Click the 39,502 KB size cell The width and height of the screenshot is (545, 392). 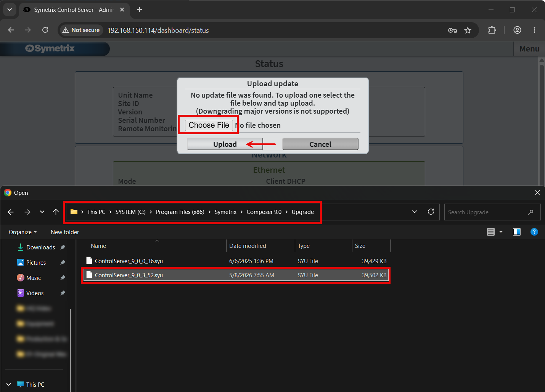[x=374, y=275]
